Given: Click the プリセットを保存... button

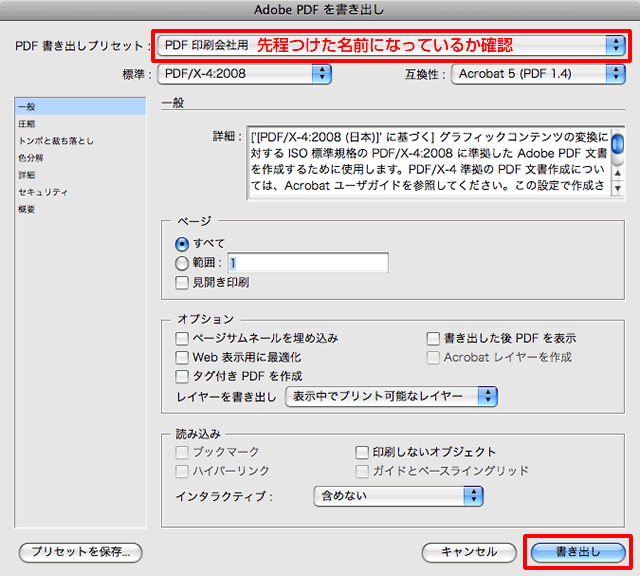Looking at the screenshot, I should [81, 552].
